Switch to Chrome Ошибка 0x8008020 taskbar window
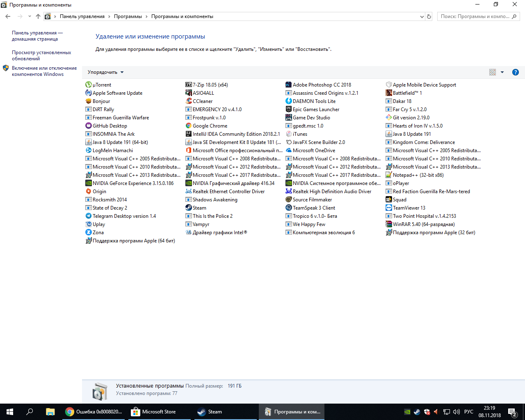525x420 pixels. (94, 412)
